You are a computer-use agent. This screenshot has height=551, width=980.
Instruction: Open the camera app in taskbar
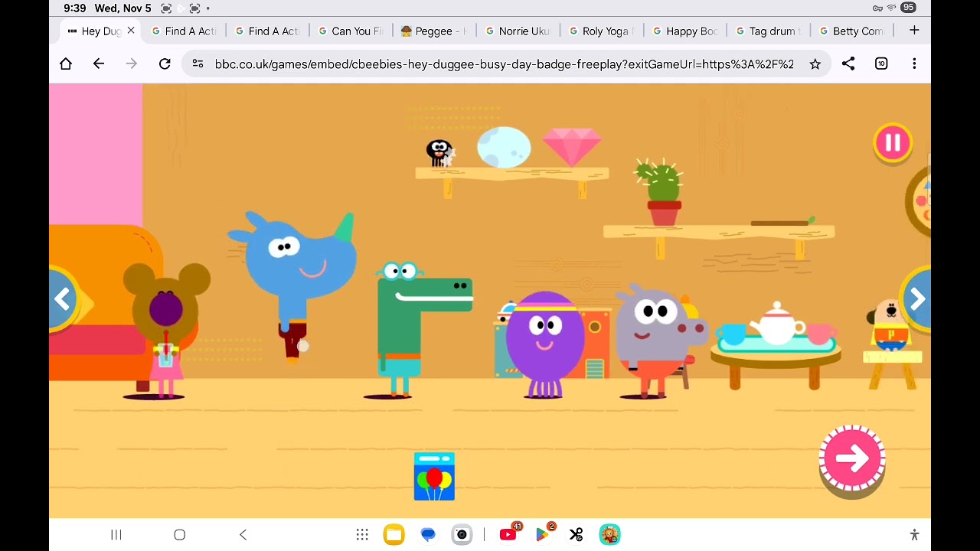(462, 535)
